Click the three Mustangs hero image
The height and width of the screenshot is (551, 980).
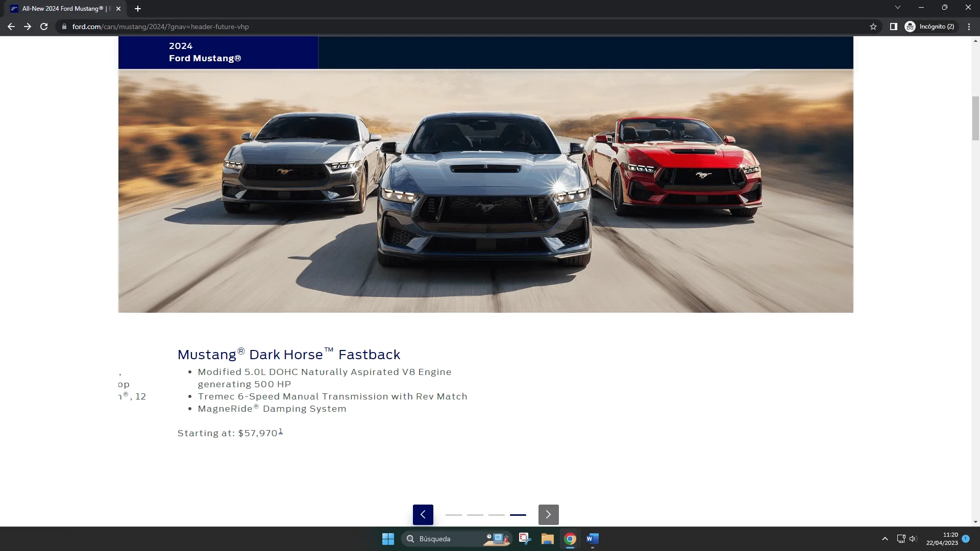click(x=485, y=191)
